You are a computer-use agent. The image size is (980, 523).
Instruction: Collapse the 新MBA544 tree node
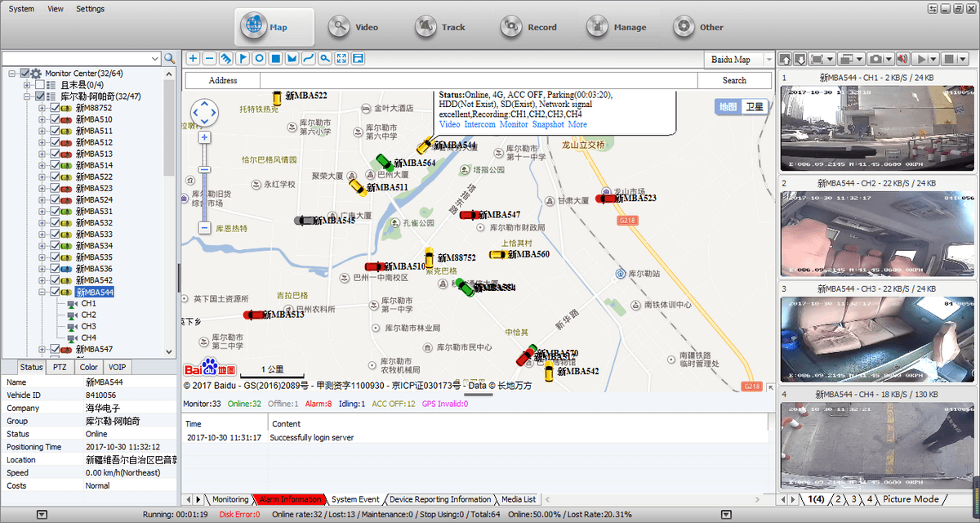42,292
